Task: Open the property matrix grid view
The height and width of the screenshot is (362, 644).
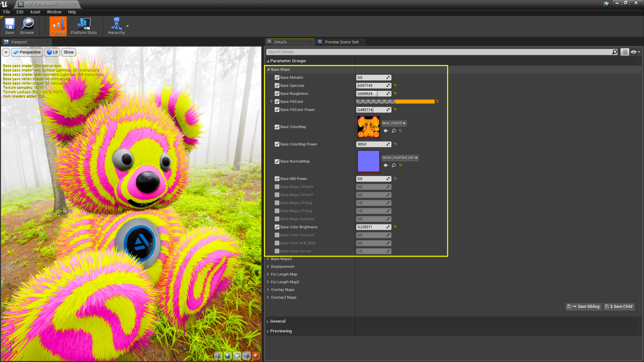Action: click(x=625, y=52)
